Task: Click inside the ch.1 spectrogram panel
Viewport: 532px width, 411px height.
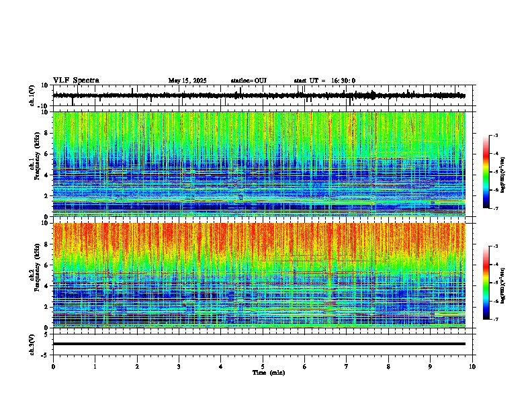Action: pos(259,164)
